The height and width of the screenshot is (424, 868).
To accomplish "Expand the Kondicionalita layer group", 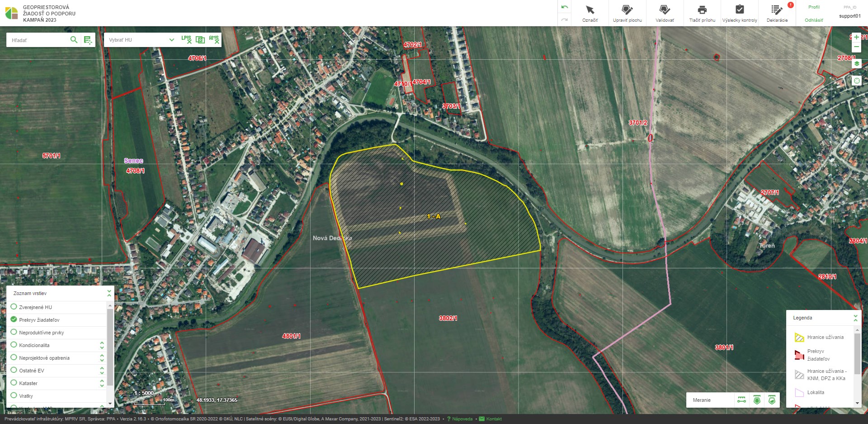I will pyautogui.click(x=102, y=345).
